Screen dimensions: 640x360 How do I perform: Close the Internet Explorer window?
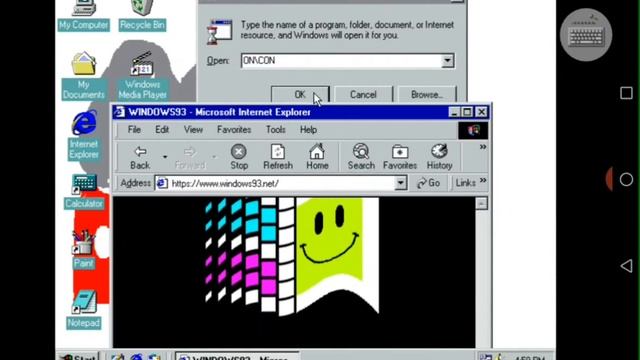point(482,112)
